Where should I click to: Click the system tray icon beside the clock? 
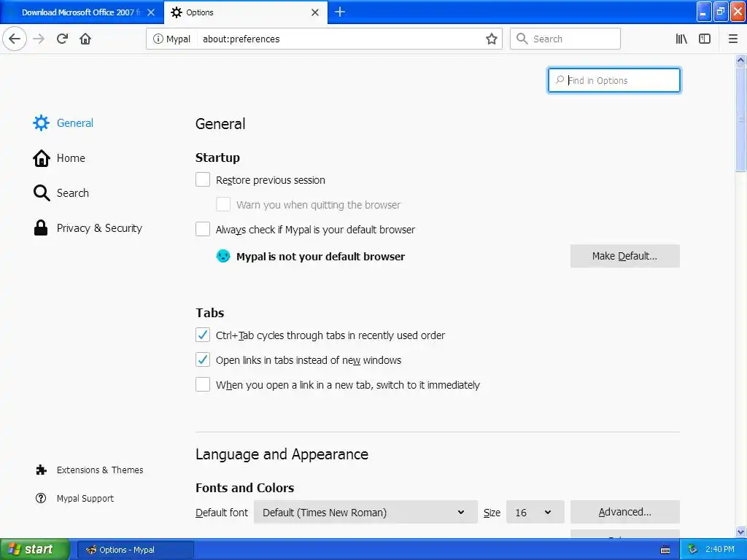(692, 550)
